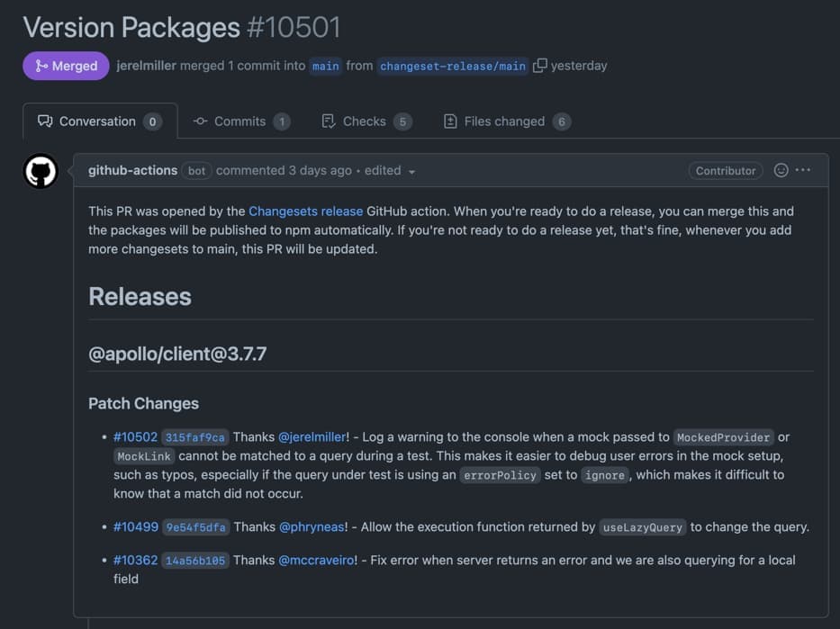This screenshot has width=840, height=629.
Task: Click the @apollo/client@3.7.7 heading
Action: pyautogui.click(x=177, y=354)
